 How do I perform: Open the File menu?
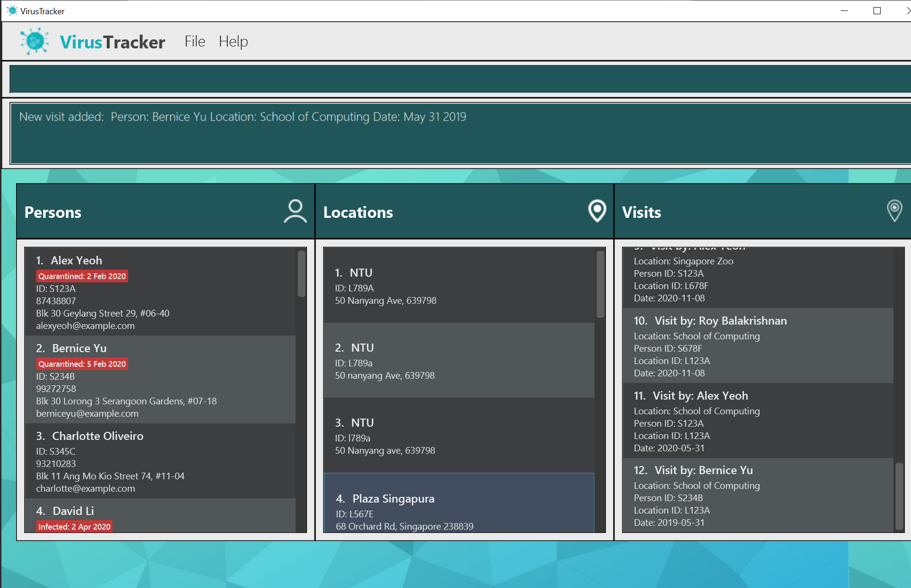[195, 41]
